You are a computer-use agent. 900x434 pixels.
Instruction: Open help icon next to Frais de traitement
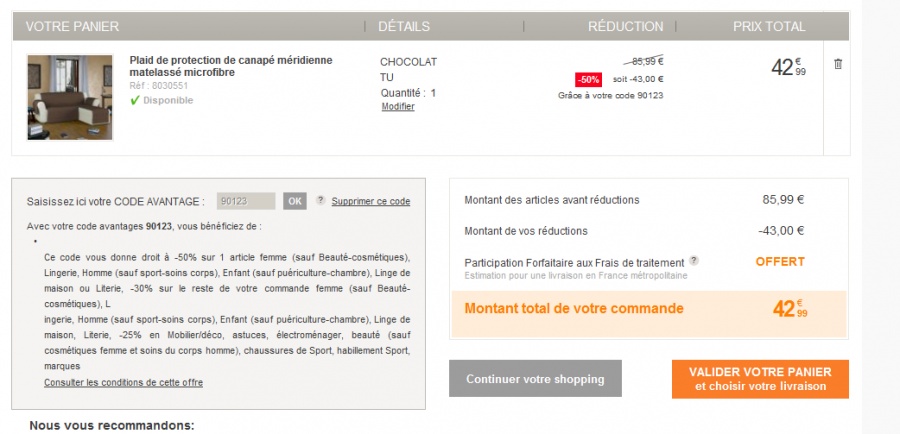pos(693,261)
